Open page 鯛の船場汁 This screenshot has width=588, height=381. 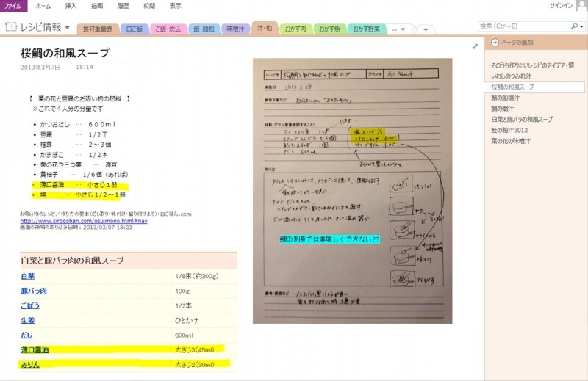505,98
